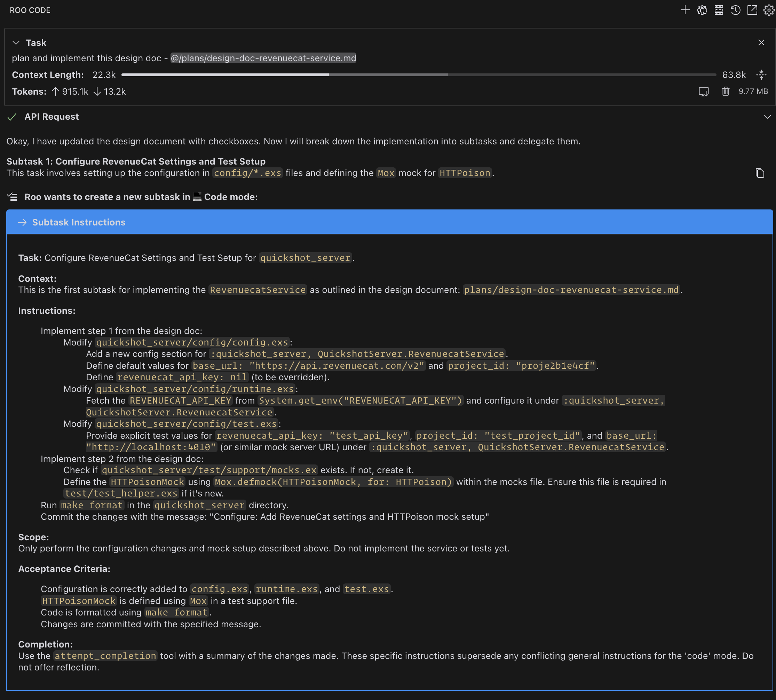The image size is (776, 700).
Task: Click the Context Length progress bar
Action: pos(418,75)
